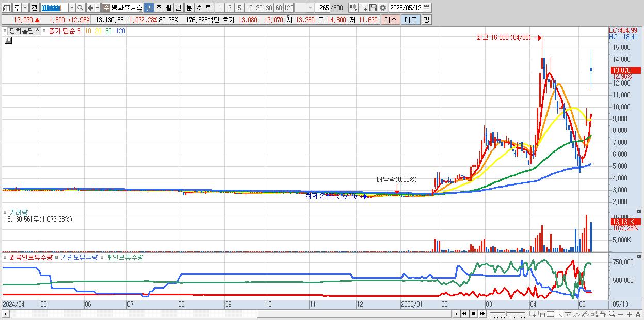Viewport: 644px width, 320px height.
Task: Click the 매수 buy button
Action: [x=391, y=20]
